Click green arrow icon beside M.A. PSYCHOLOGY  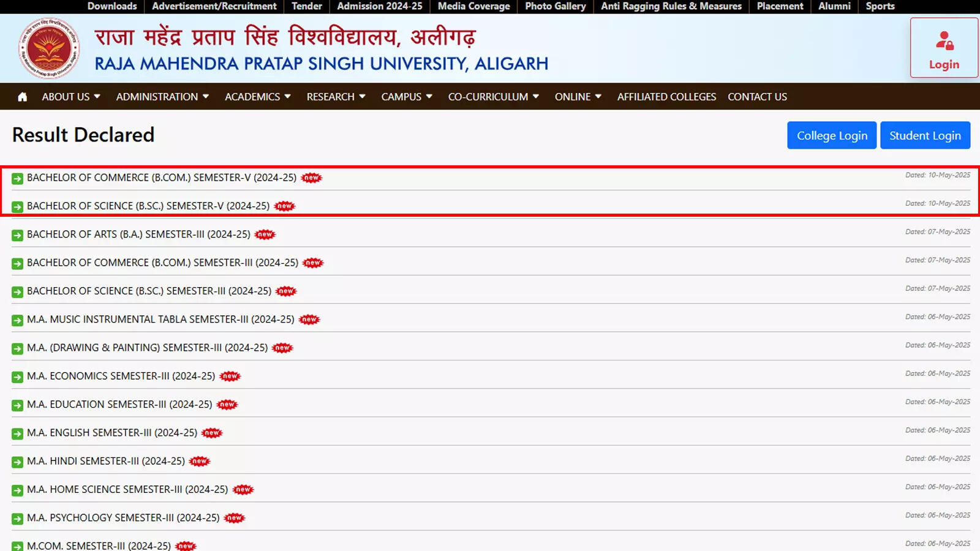(x=18, y=519)
